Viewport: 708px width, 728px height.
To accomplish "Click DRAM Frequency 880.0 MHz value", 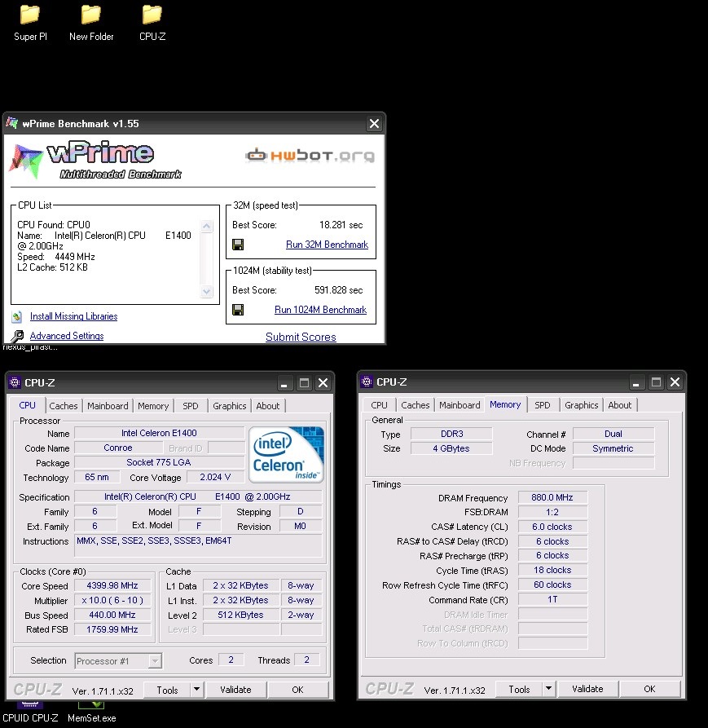I will tap(552, 497).
